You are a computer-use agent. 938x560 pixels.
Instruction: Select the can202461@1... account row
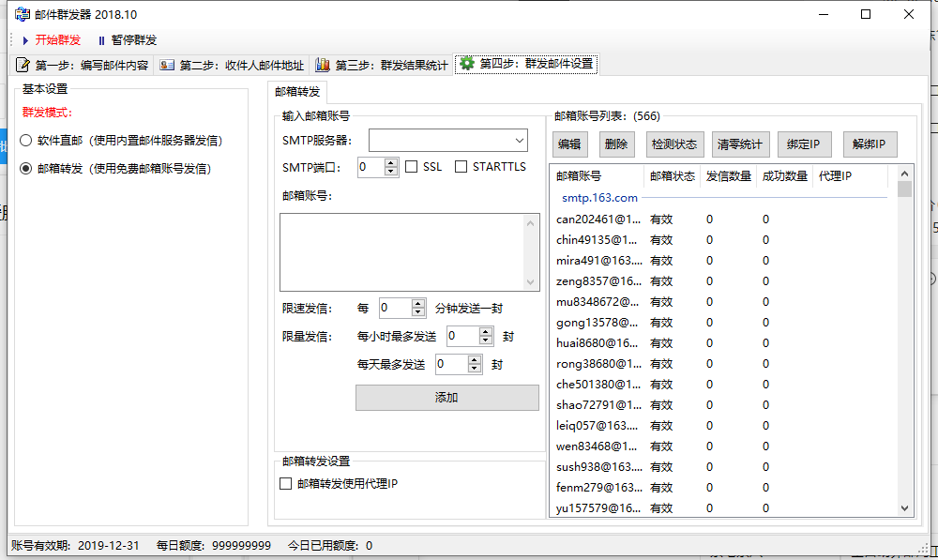click(718, 219)
